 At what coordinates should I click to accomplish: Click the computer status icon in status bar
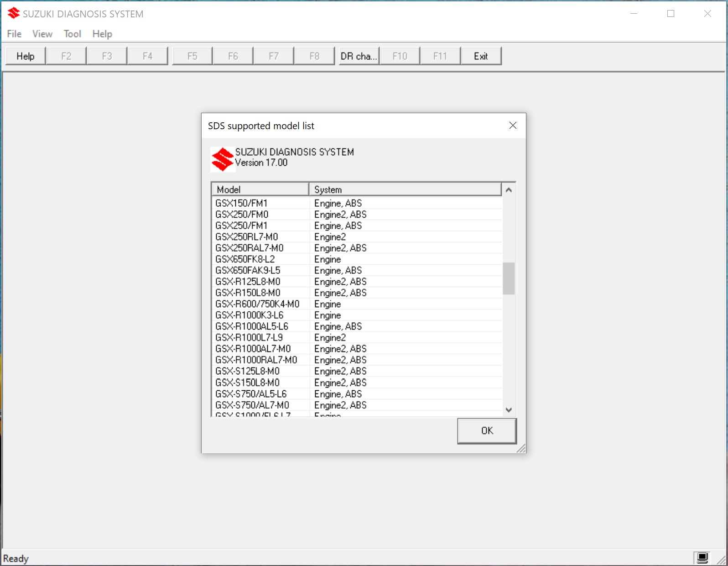pyautogui.click(x=702, y=557)
